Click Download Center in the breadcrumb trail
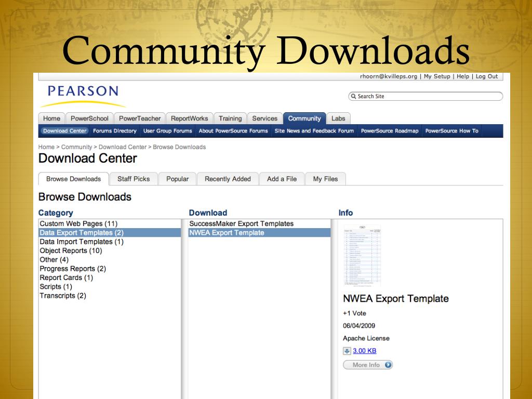Screen dimensions: 532x399 point(123,147)
